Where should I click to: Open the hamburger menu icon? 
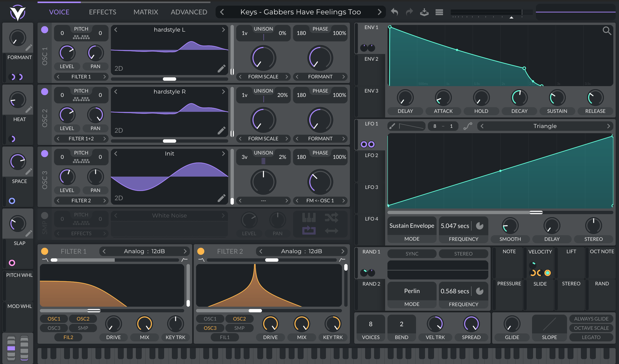tap(439, 12)
